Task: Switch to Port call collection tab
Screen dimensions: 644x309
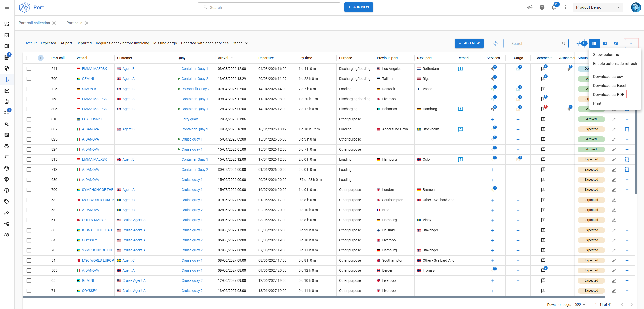Action: [34, 23]
